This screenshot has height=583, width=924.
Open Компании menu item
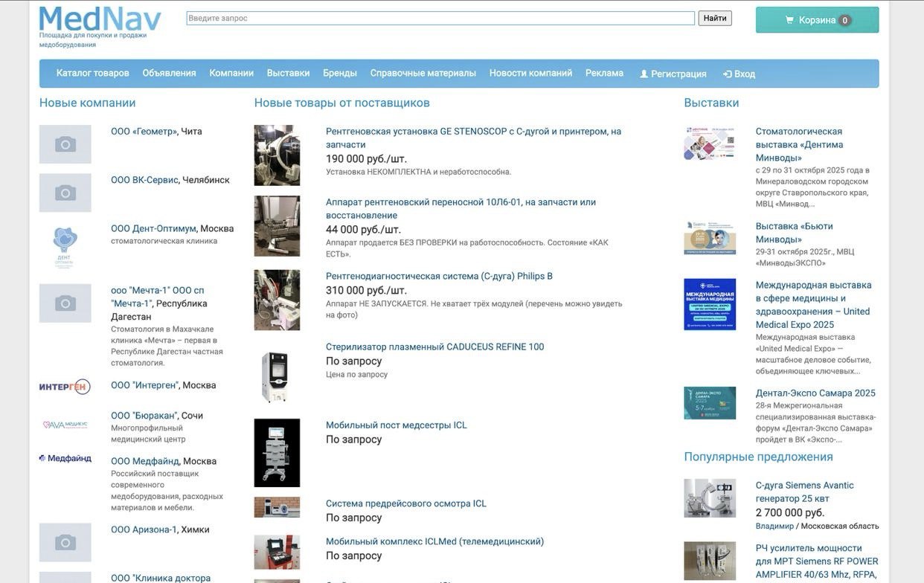231,73
